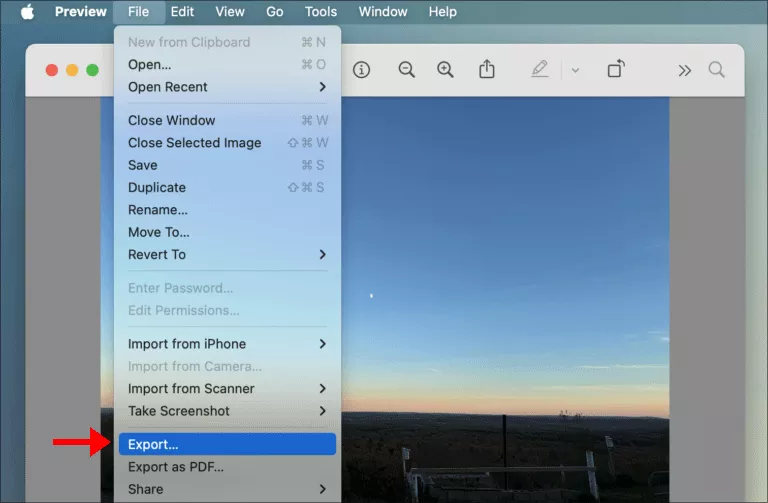
Task: Expand Import from iPhone submenu arrow
Action: coord(322,344)
